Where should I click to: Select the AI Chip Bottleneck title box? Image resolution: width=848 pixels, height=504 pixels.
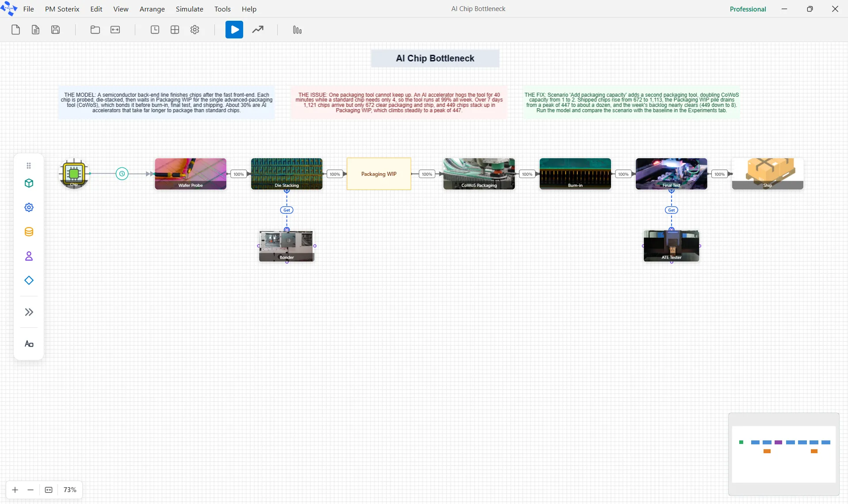click(x=435, y=58)
